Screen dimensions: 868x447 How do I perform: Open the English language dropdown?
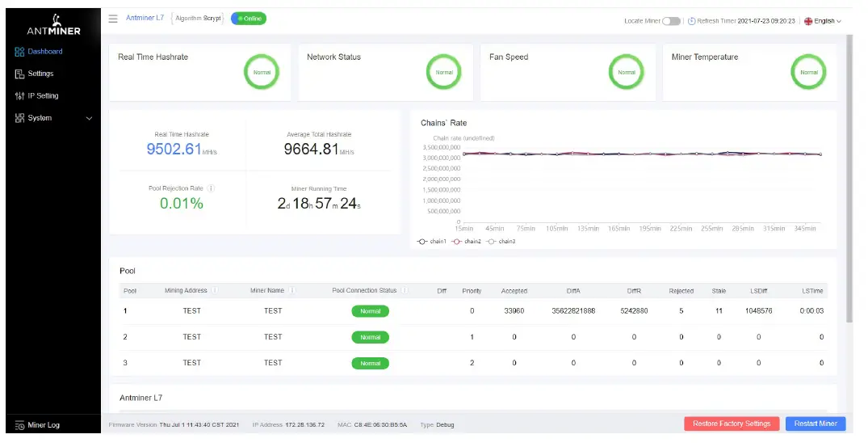coord(823,21)
